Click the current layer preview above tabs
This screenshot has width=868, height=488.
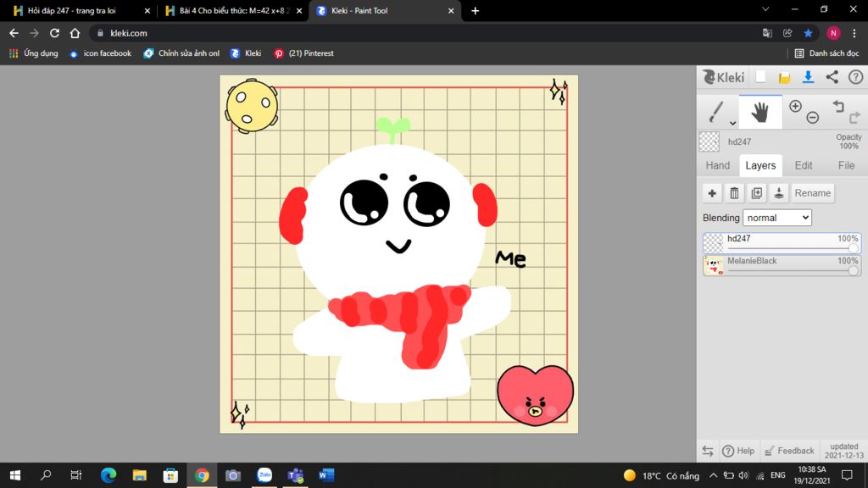click(709, 141)
